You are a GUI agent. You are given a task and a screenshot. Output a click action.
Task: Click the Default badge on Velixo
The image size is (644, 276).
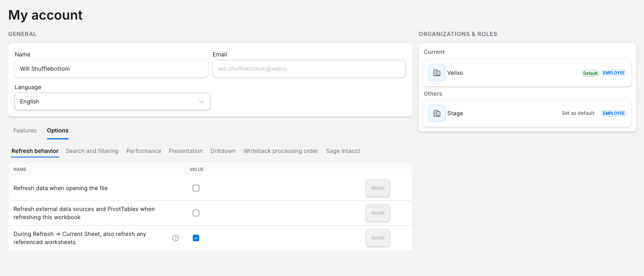coord(590,73)
